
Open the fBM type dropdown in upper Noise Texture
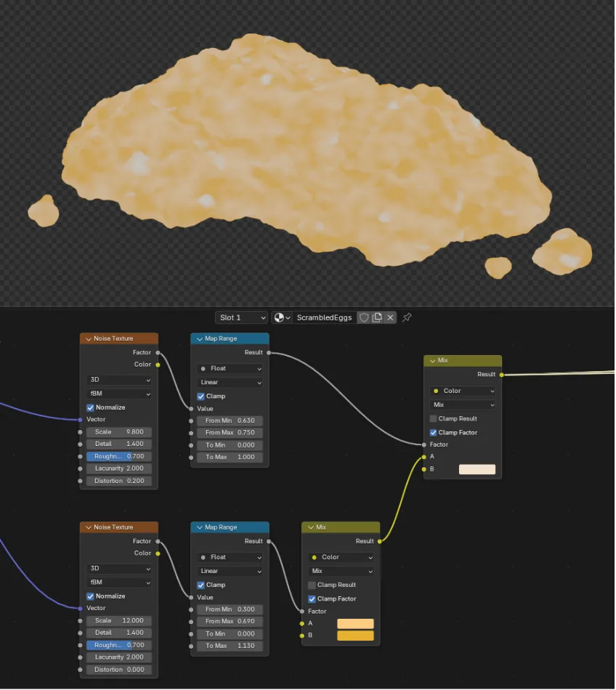tap(119, 394)
